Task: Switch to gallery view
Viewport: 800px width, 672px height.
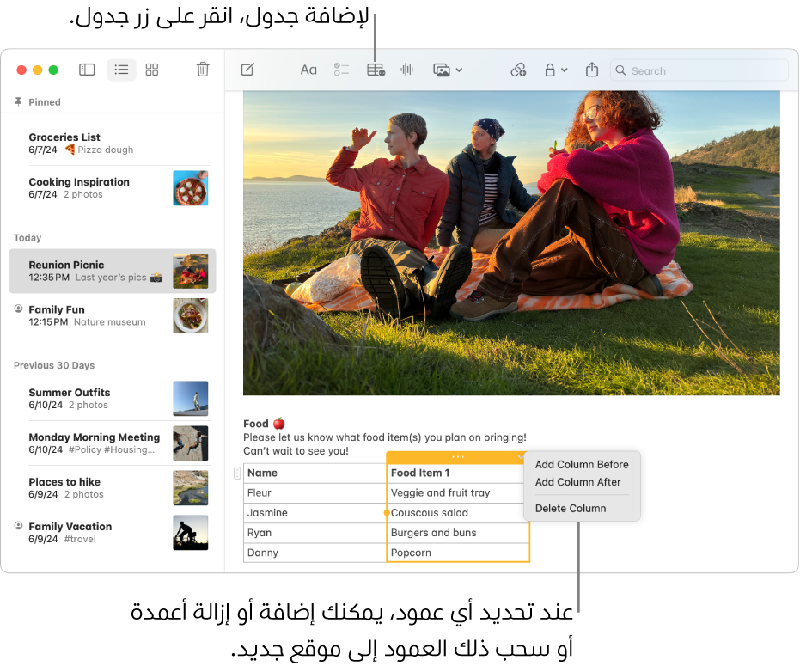Action: (152, 70)
